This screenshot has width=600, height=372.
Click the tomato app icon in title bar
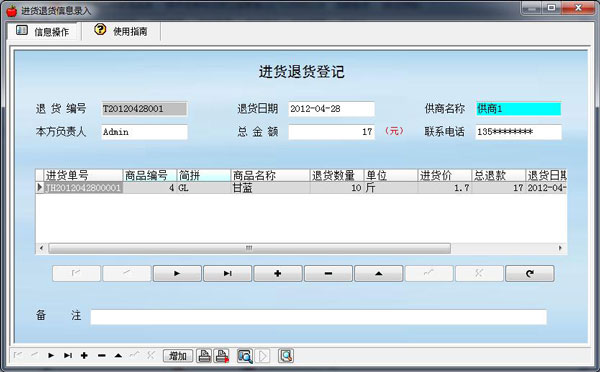pos(11,11)
